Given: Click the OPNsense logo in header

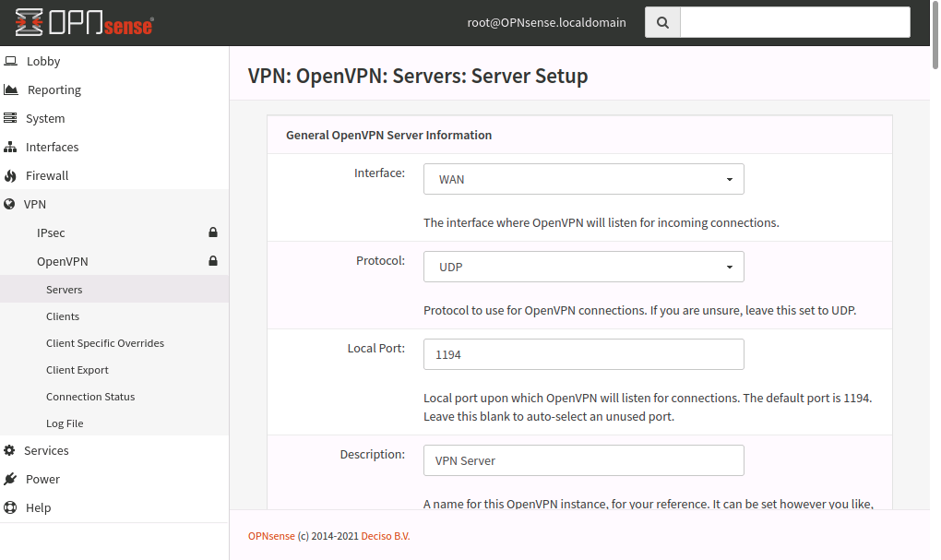Looking at the screenshot, I should pyautogui.click(x=84, y=23).
